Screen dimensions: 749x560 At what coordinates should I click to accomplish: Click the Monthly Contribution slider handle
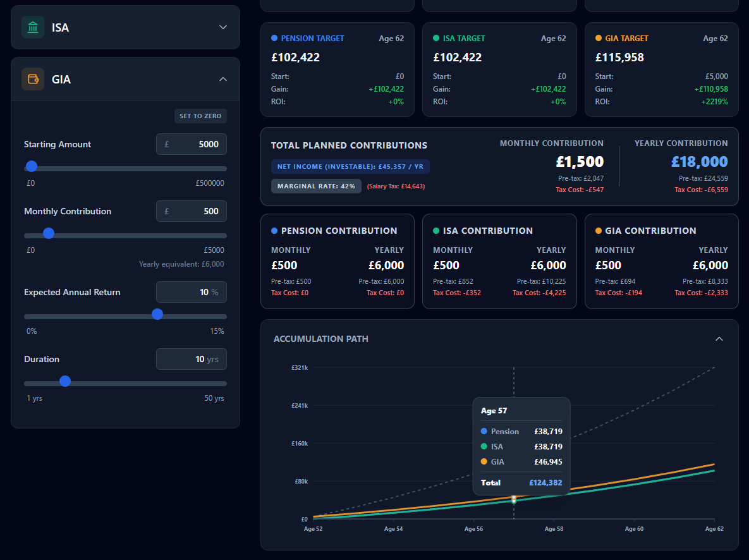pos(49,233)
